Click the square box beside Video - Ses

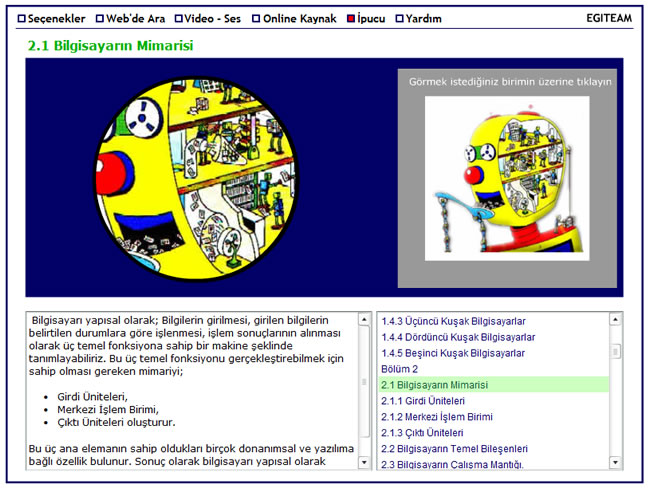179,19
